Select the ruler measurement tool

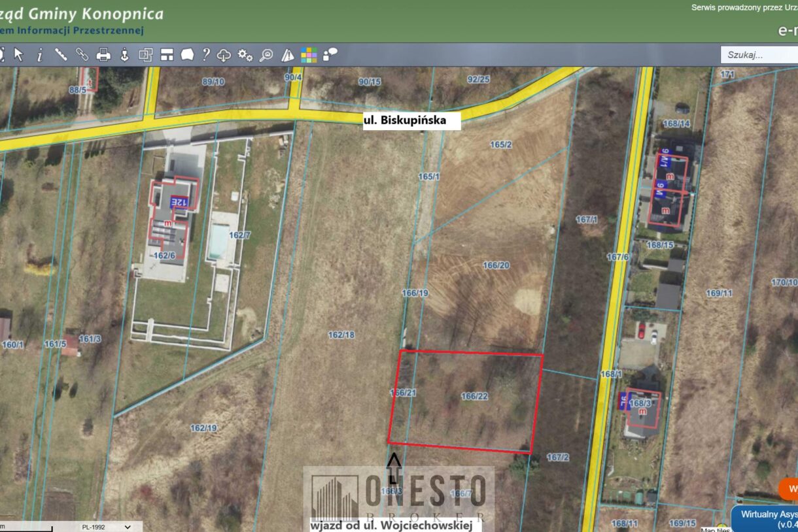[x=61, y=55]
